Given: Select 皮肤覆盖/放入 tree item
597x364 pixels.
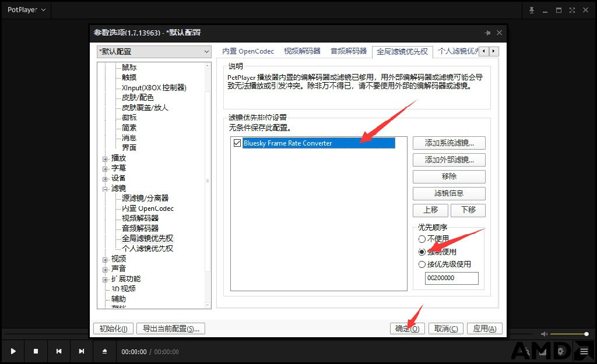Looking at the screenshot, I should (x=145, y=108).
